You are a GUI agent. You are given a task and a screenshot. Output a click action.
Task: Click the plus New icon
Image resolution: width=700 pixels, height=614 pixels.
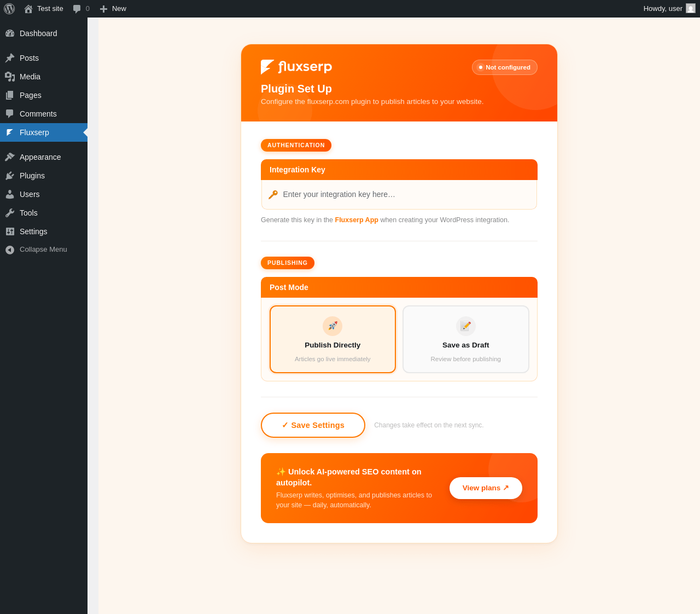pos(103,9)
